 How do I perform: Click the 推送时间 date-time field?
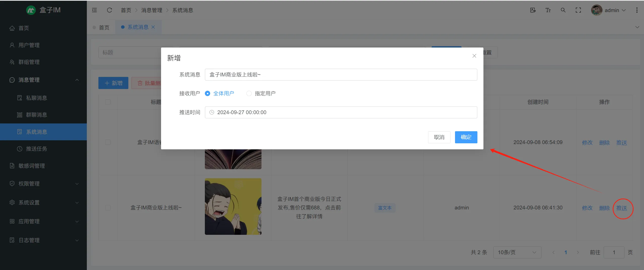(x=341, y=112)
